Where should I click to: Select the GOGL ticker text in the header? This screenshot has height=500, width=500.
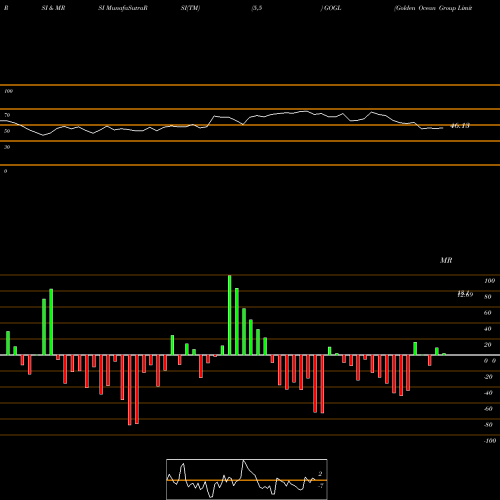pos(332,8)
